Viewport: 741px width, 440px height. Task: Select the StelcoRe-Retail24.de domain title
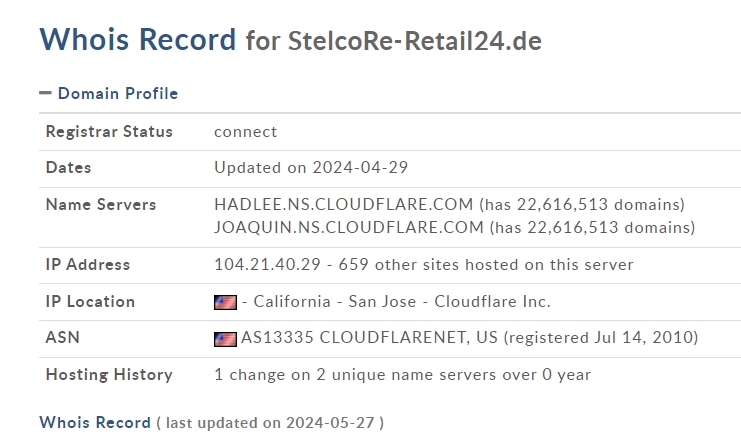coord(414,41)
